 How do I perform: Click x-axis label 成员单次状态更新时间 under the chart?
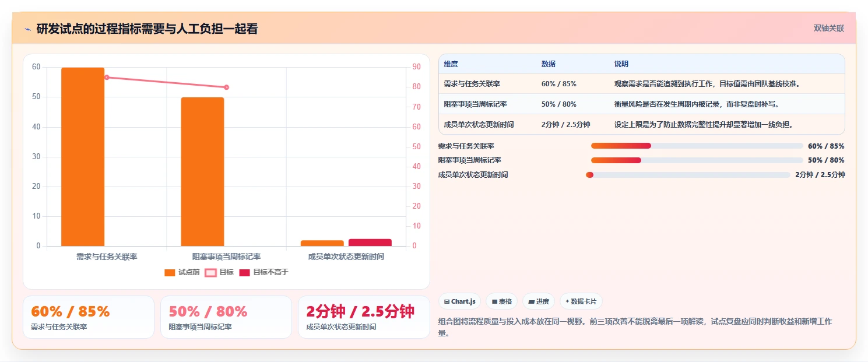coord(346,256)
